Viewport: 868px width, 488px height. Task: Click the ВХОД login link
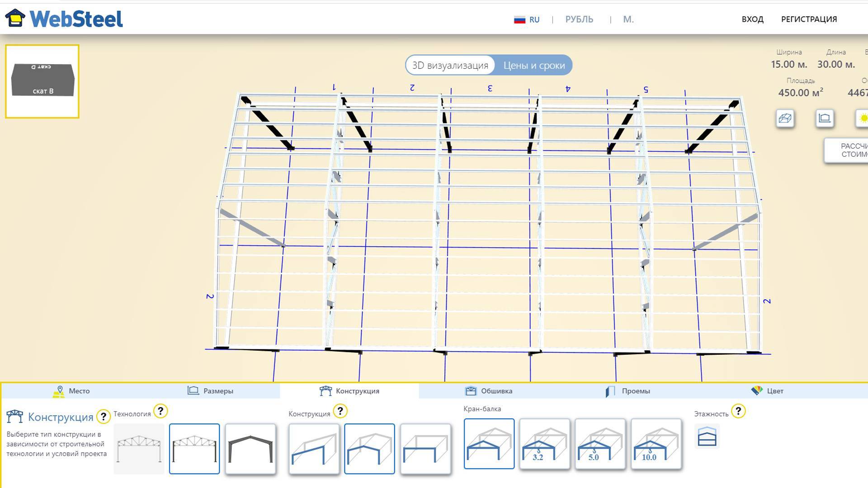(752, 19)
